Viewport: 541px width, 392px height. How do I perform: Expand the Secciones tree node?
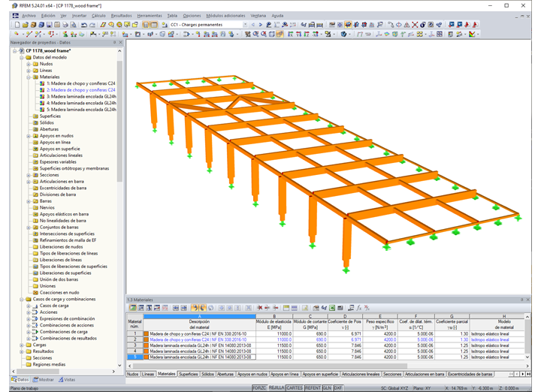point(29,175)
